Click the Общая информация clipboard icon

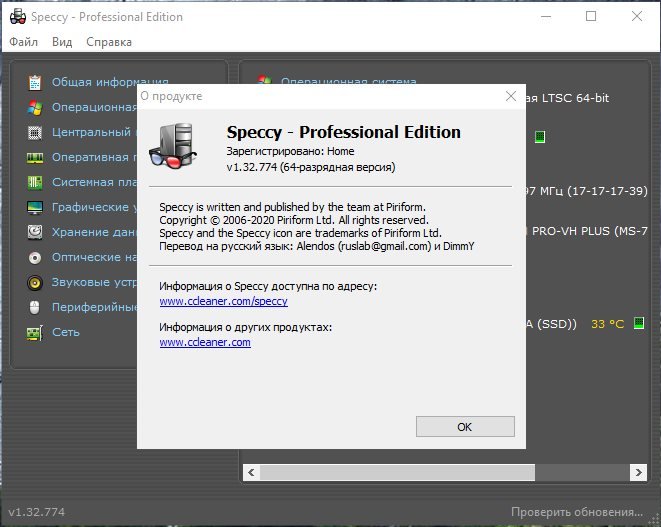coord(35,82)
